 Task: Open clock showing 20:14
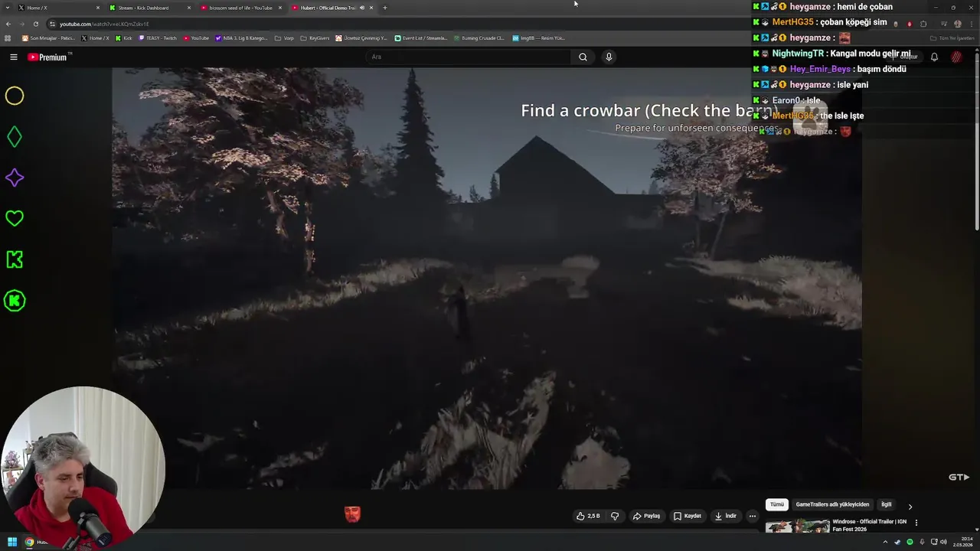962,542
